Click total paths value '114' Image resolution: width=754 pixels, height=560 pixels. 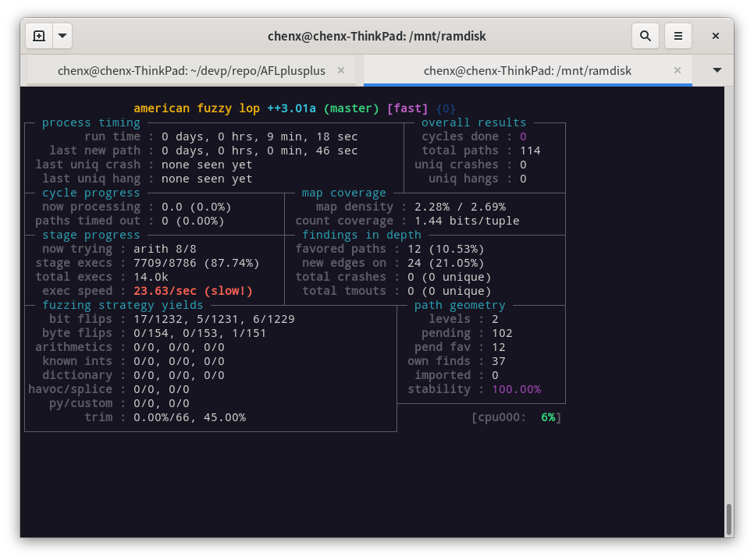pyautogui.click(x=530, y=151)
